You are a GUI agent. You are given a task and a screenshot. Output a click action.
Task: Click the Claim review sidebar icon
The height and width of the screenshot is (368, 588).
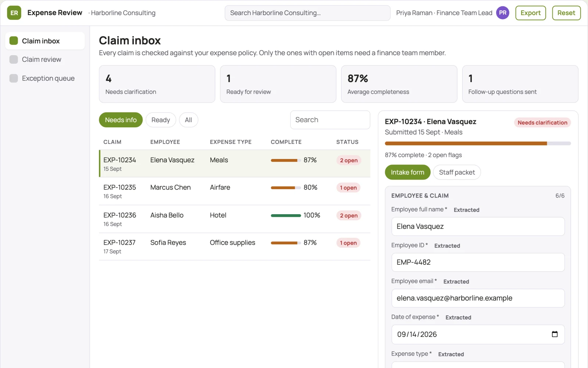pyautogui.click(x=14, y=59)
